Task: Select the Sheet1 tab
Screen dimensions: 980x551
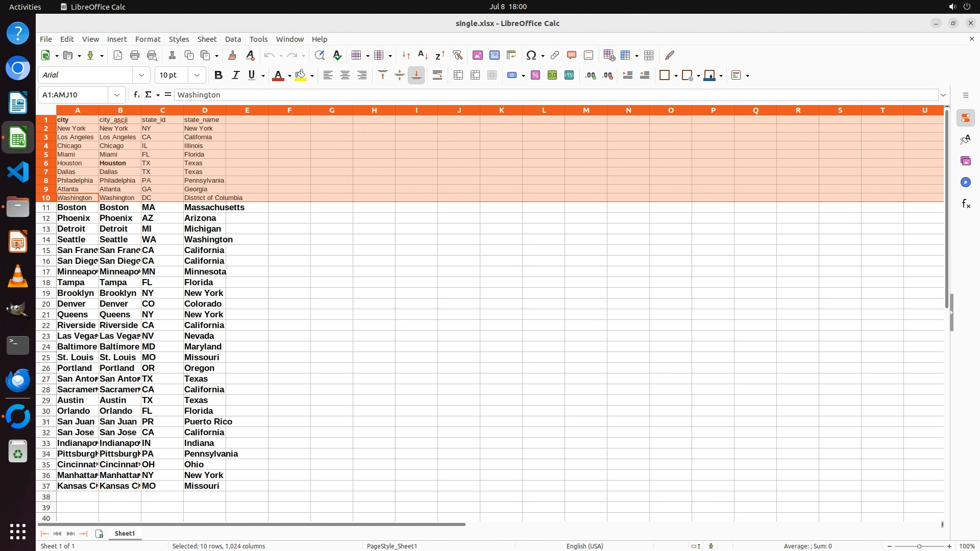Action: click(125, 534)
